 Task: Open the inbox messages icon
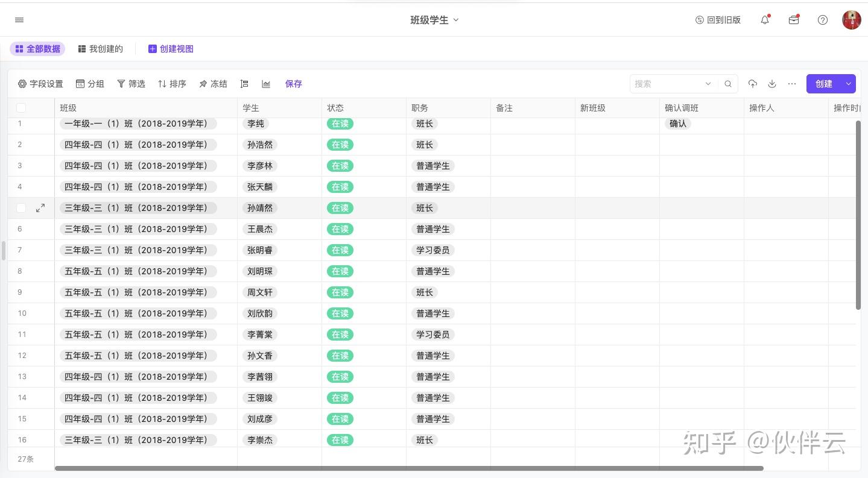pos(794,20)
